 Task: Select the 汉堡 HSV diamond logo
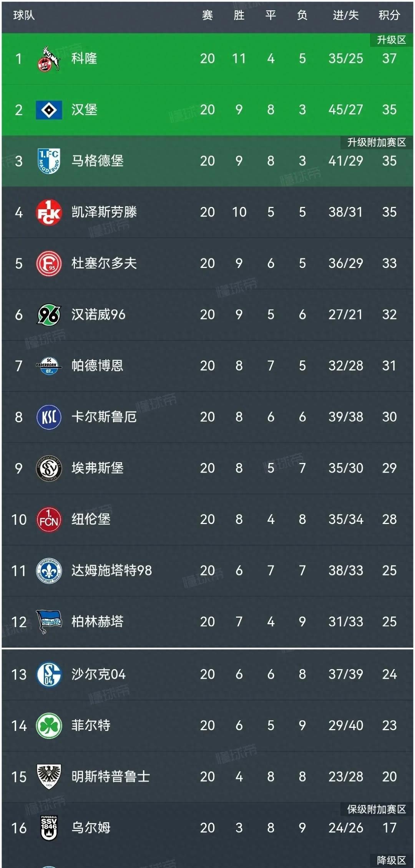coord(49,111)
